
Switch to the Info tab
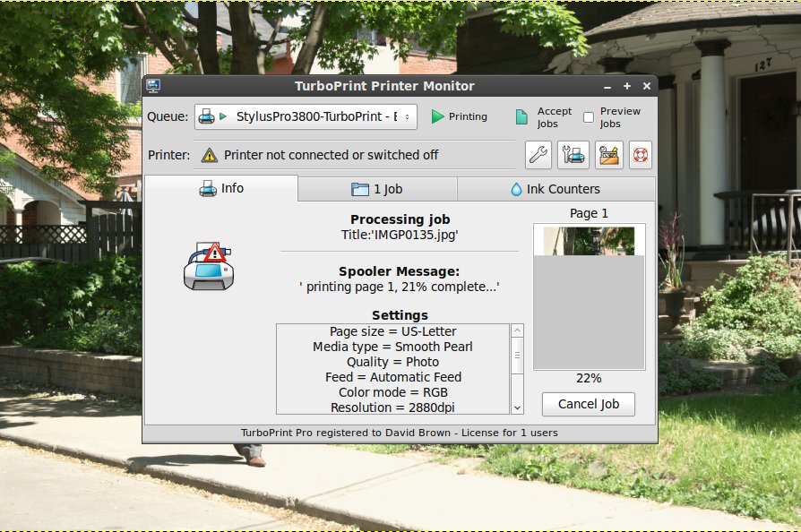point(221,189)
